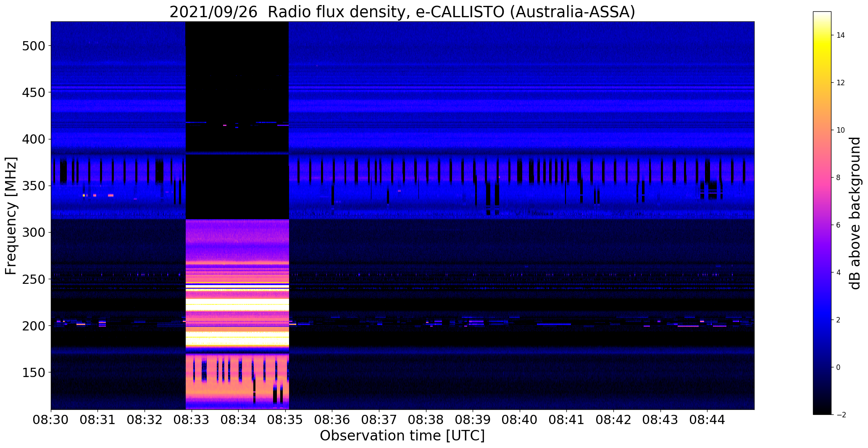This screenshot has height=448, width=868.
Task: Click the 08:32 time tick label
Action: 145,420
